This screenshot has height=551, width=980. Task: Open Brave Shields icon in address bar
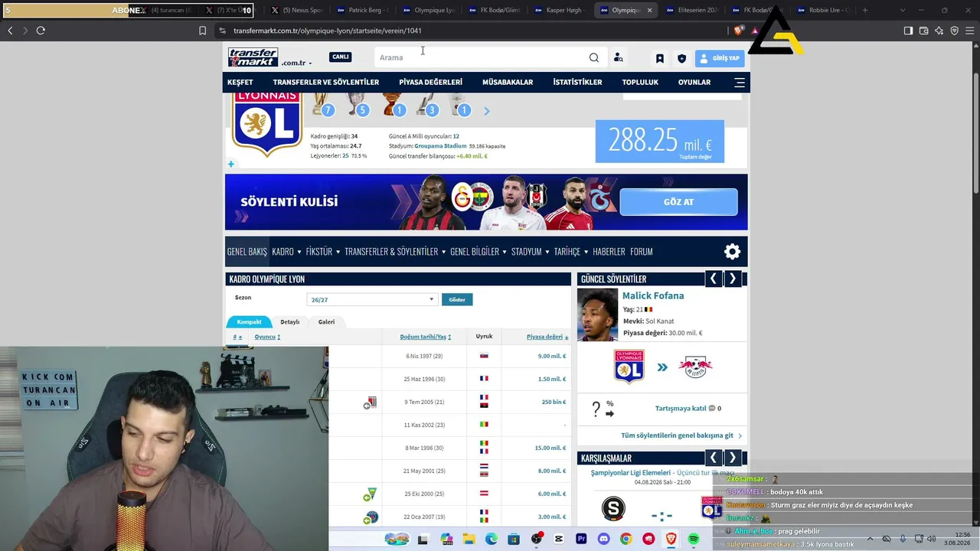(738, 31)
